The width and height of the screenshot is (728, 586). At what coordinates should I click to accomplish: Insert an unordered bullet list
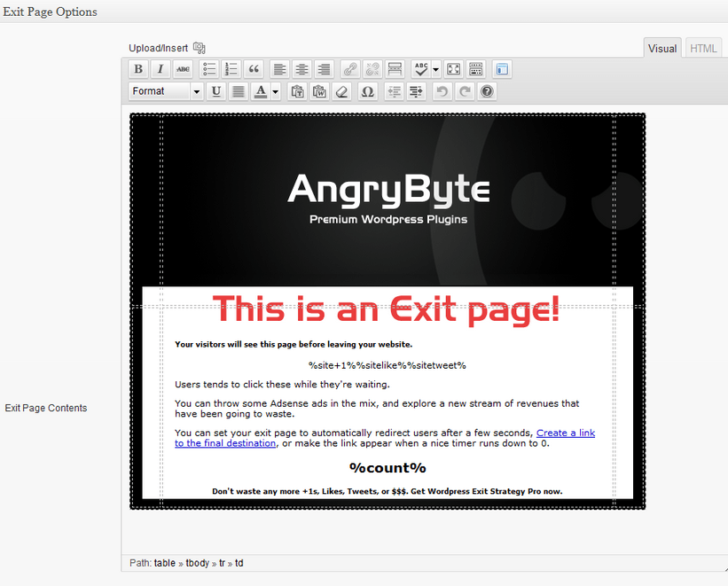tap(209, 69)
